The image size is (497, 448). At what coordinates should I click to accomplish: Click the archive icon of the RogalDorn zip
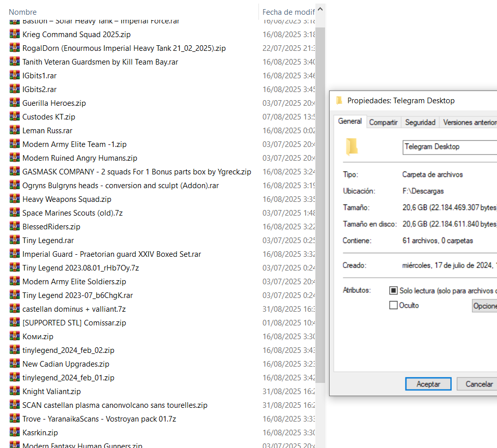point(15,48)
